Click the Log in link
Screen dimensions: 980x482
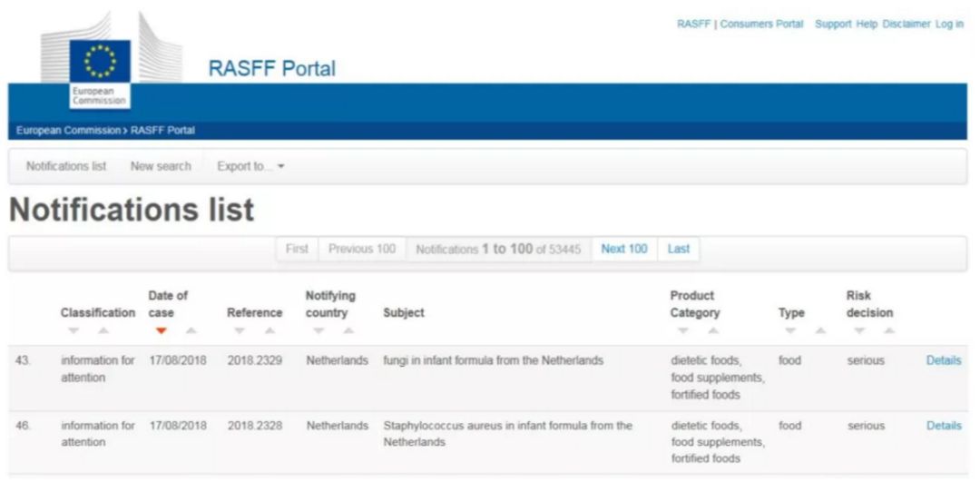[949, 25]
